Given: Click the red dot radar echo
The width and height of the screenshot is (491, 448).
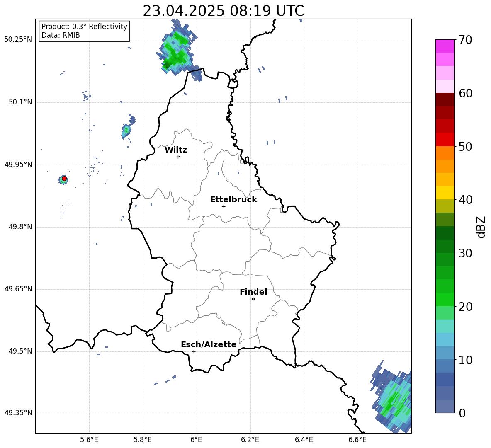Looking at the screenshot, I should tap(64, 179).
